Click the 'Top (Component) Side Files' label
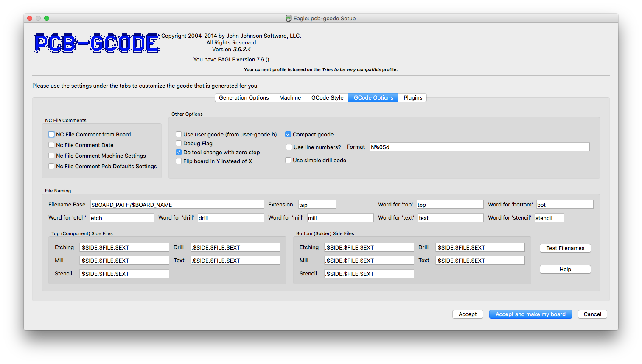 82,233
